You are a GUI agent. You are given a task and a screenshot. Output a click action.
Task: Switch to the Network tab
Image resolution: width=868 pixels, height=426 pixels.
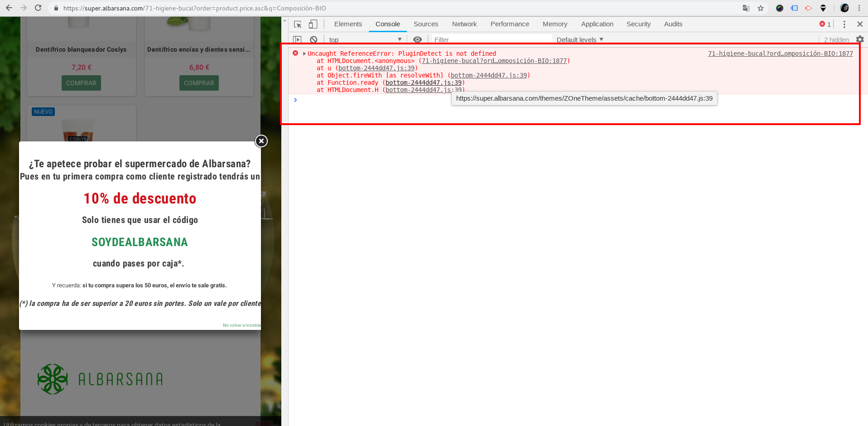click(x=464, y=24)
